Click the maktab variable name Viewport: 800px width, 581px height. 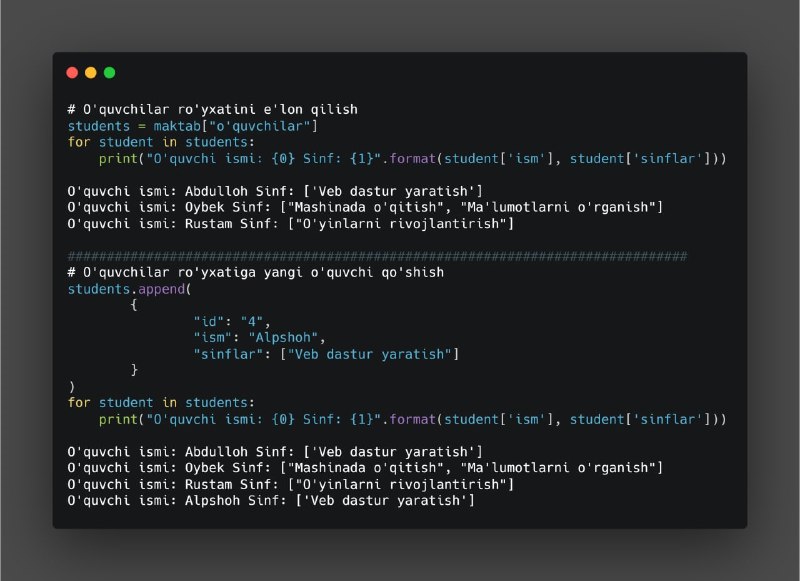[x=177, y=126]
